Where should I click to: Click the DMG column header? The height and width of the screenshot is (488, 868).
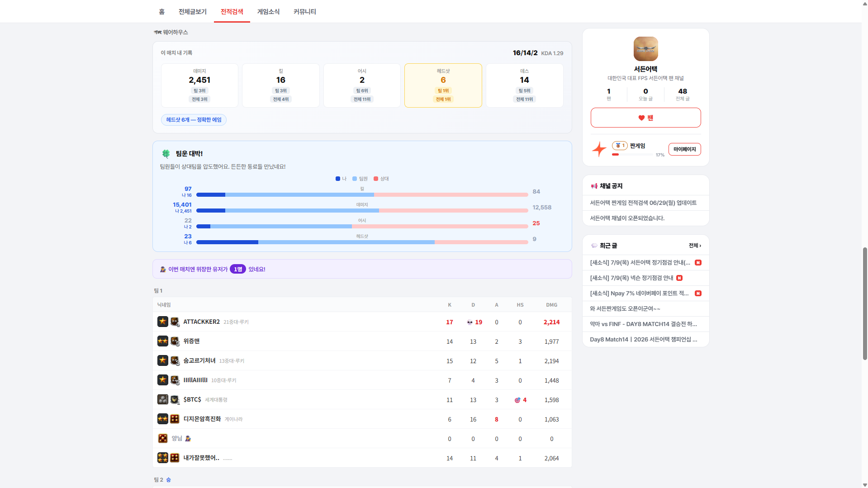[x=551, y=305]
